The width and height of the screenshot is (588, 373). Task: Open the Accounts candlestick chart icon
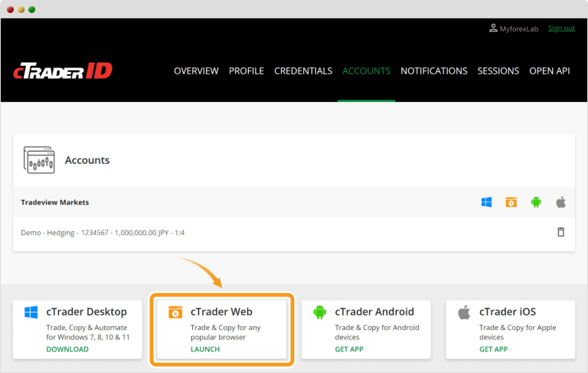(39, 160)
